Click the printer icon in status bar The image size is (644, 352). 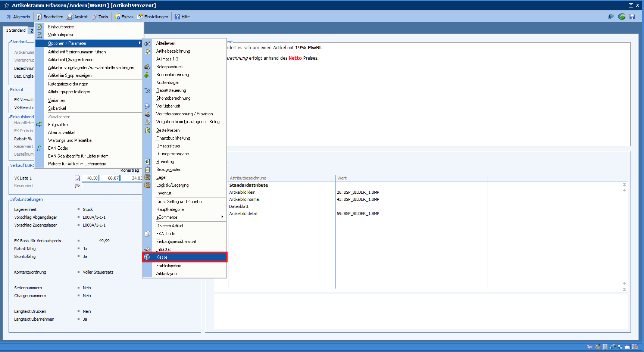pyautogui.click(x=590, y=347)
